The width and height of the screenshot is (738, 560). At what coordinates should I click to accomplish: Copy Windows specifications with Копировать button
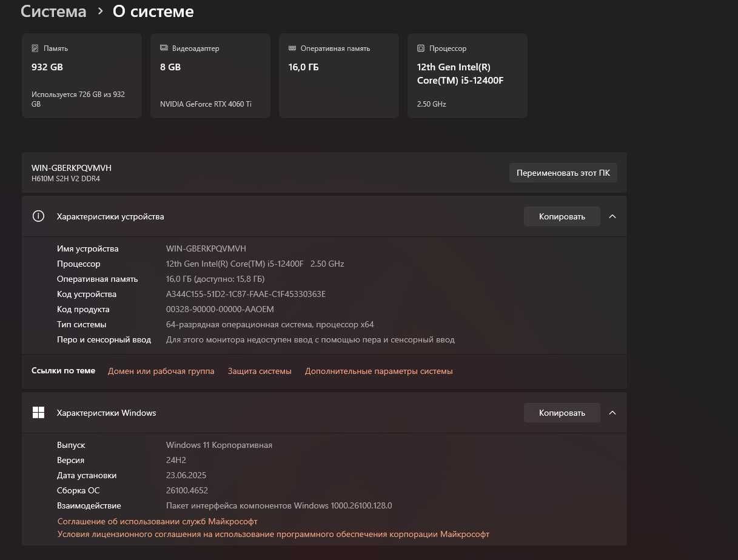[562, 413]
